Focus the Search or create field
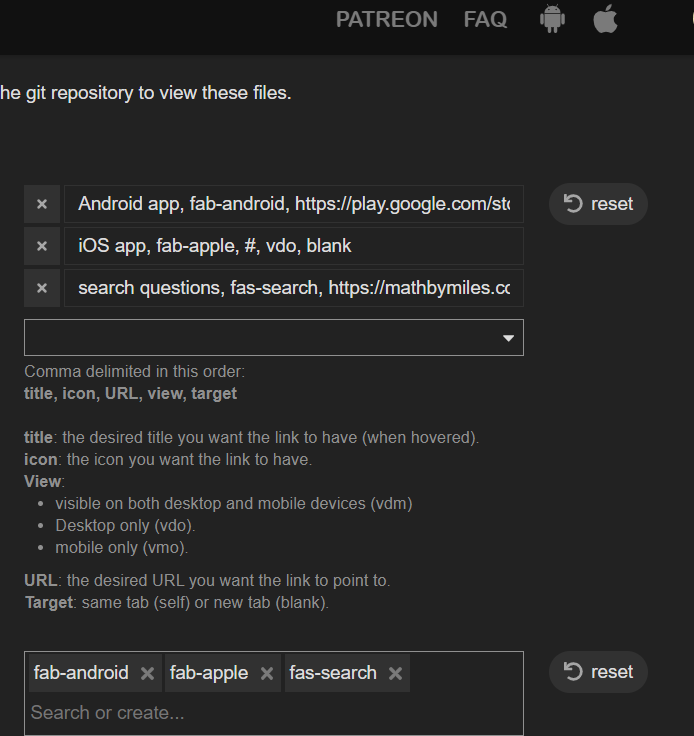694x736 pixels. [x=272, y=713]
